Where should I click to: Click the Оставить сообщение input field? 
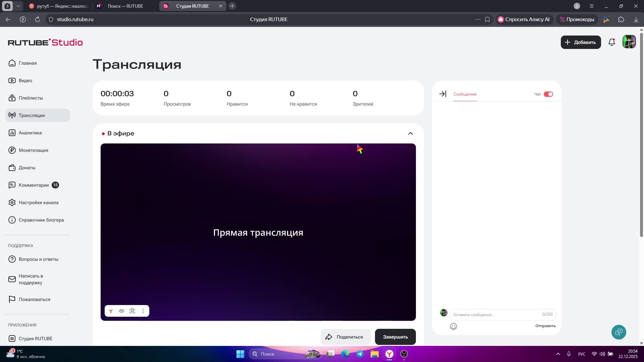click(x=495, y=315)
